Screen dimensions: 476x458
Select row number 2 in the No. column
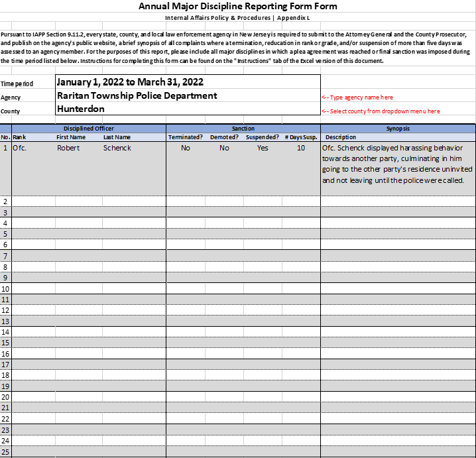tap(5, 201)
